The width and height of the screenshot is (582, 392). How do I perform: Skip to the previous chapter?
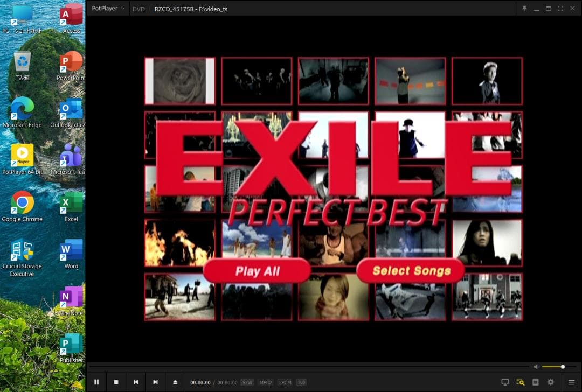136,382
